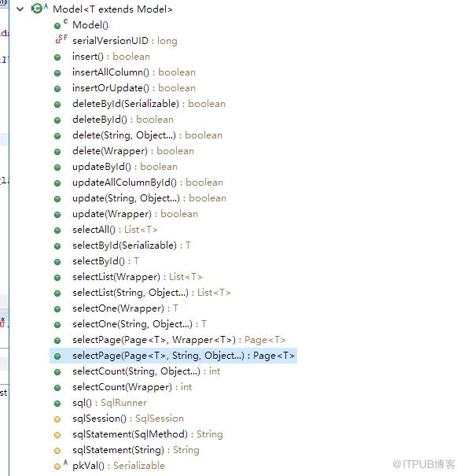Select highlighted selectPage(Page<T>, String, Object...) row
Screen dimensions: 463x476
pos(173,356)
